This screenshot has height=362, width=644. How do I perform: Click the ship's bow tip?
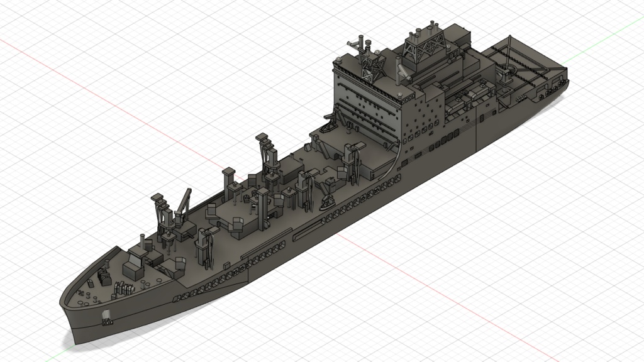tap(63, 302)
